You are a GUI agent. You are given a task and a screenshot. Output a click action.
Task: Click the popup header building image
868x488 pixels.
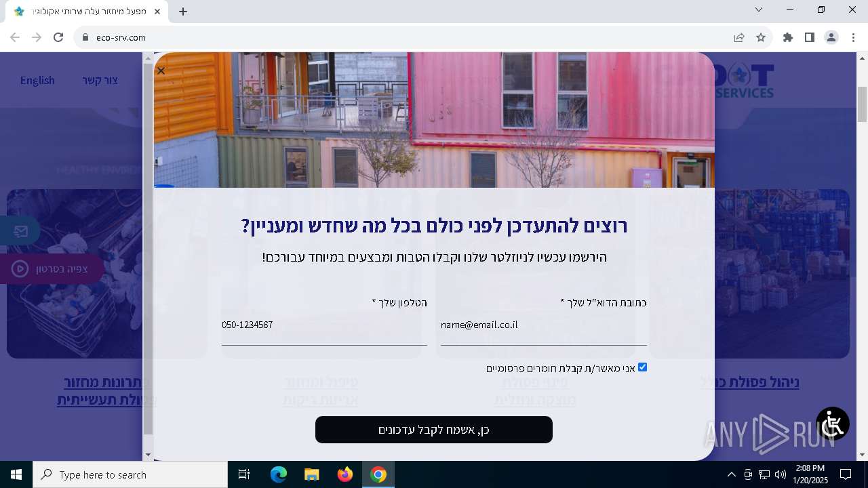pos(434,120)
